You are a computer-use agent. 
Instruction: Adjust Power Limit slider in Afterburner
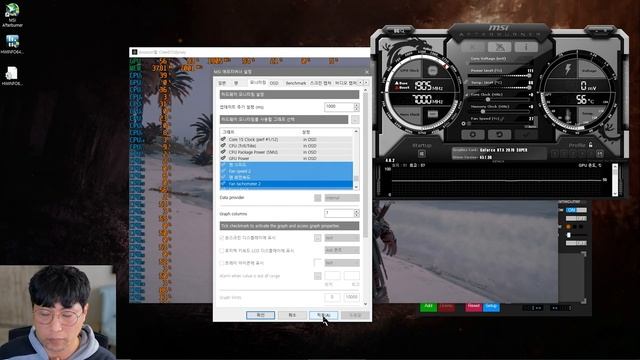tap(500, 76)
